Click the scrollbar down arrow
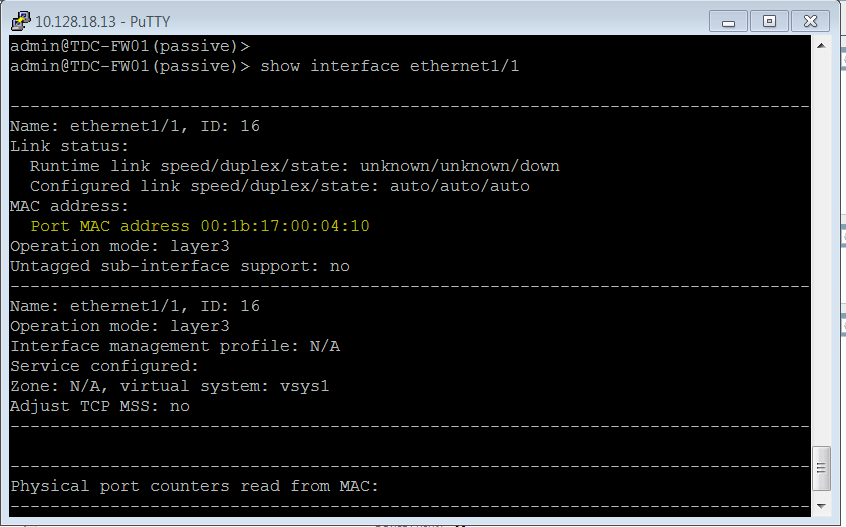The image size is (846, 527). [821, 507]
